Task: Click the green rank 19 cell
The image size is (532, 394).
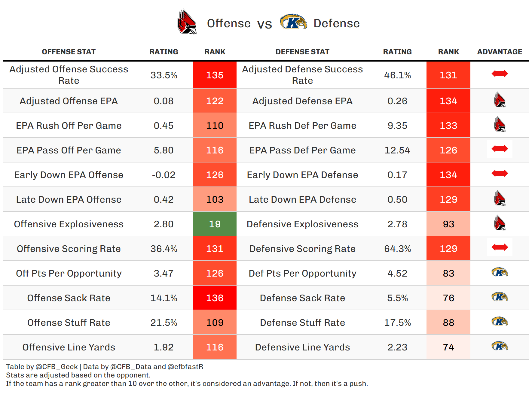Action: [215, 224]
